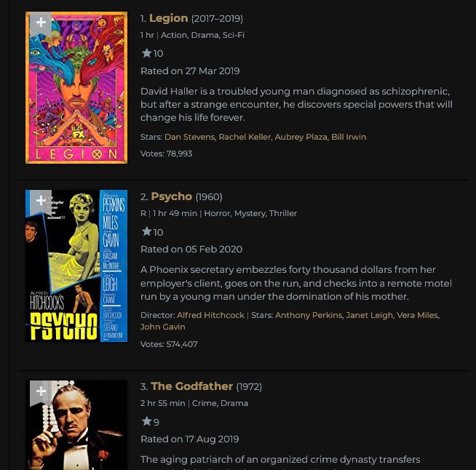Open Aubrey Plaza's page
Viewport: 476px width, 470px height.
(x=301, y=137)
